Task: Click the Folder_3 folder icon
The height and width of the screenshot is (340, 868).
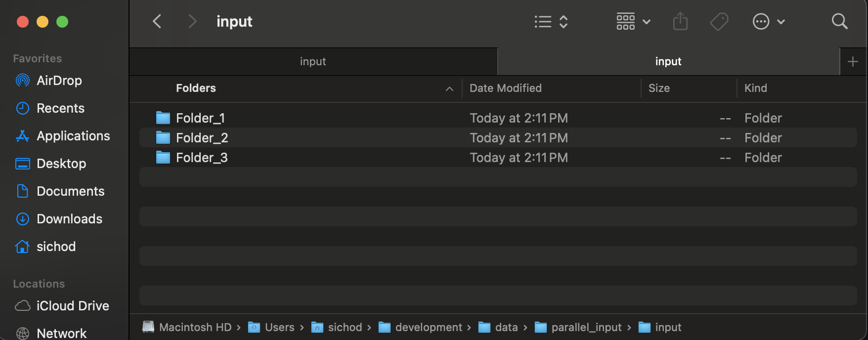Action: coord(163,157)
